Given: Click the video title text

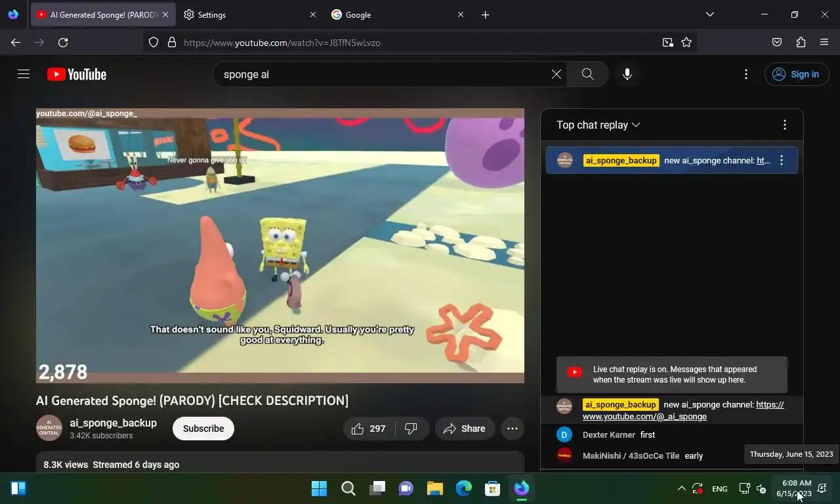Looking at the screenshot, I should (x=192, y=400).
